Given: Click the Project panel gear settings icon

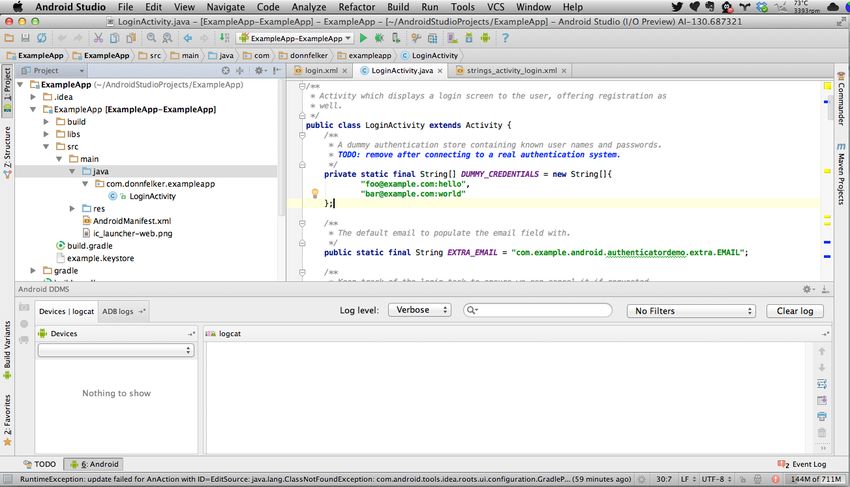Looking at the screenshot, I should click(259, 71).
